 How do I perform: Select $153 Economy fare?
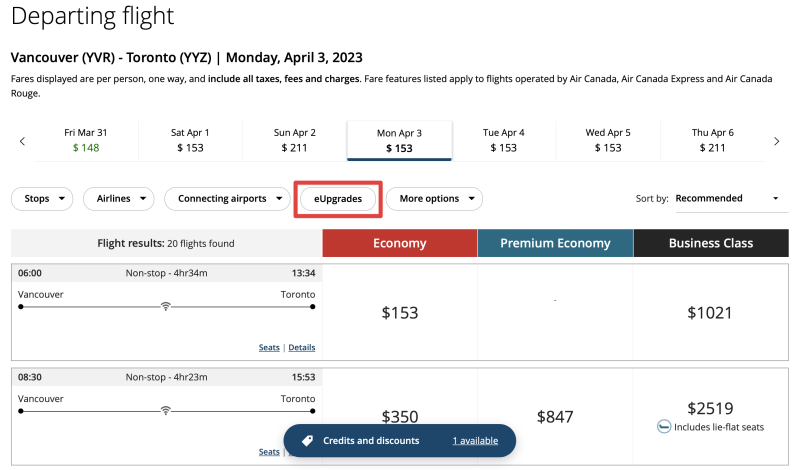400,313
